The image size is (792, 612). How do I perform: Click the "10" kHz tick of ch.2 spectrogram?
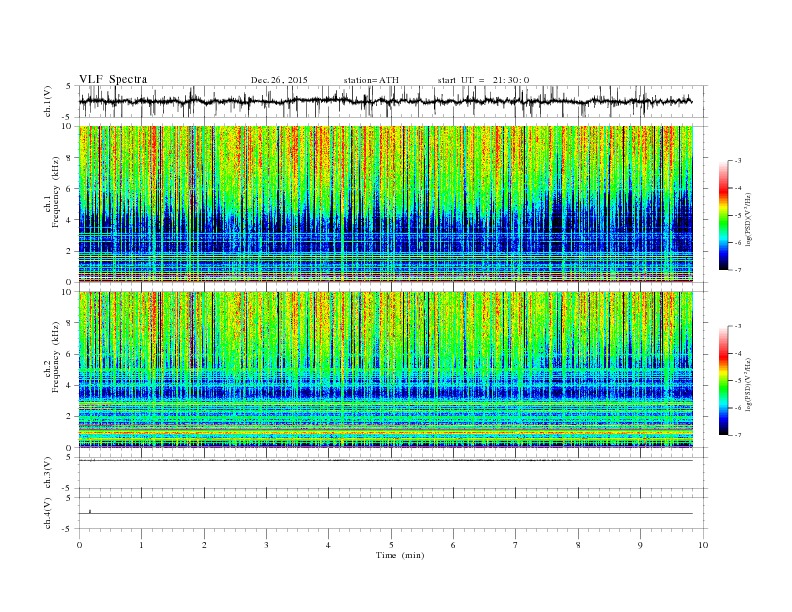[x=67, y=292]
